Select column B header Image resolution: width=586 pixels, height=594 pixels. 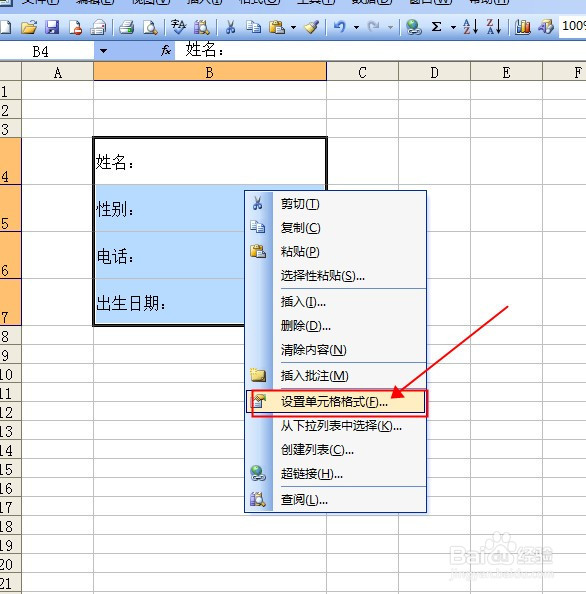(210, 72)
